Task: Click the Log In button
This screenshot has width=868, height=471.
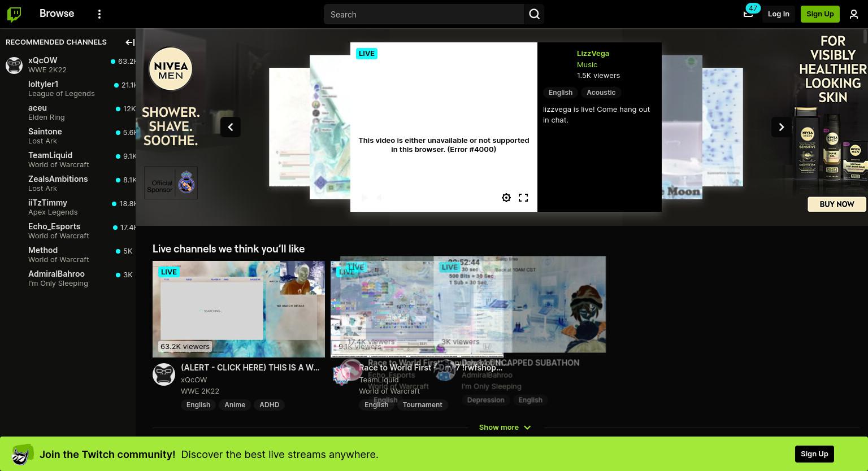Action: [x=779, y=14]
